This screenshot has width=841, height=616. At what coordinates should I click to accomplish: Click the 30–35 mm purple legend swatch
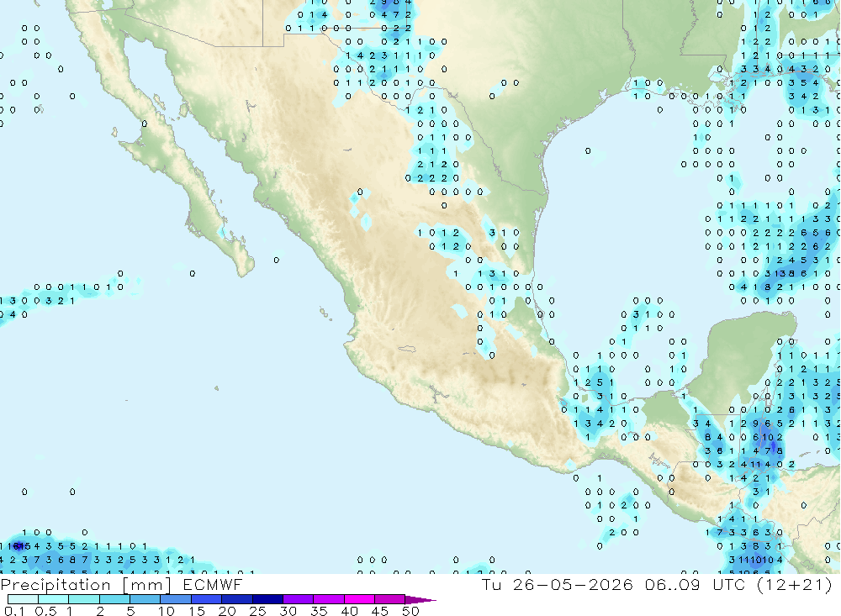pos(299,599)
